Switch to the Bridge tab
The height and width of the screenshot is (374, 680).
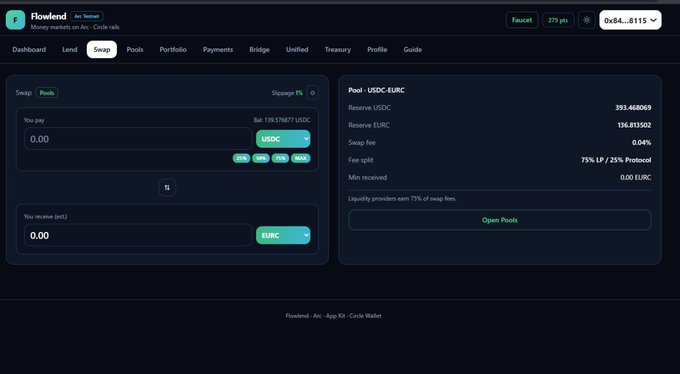pos(259,49)
